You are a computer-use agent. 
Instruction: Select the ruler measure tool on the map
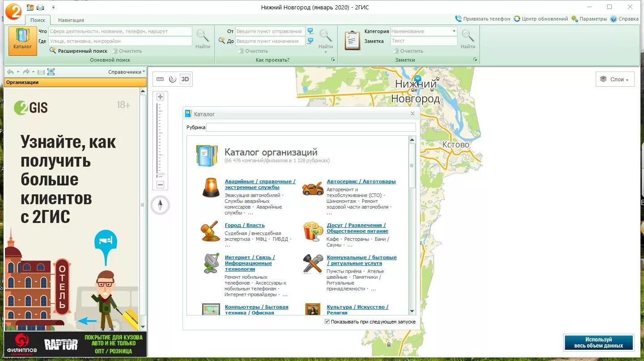tap(160, 79)
